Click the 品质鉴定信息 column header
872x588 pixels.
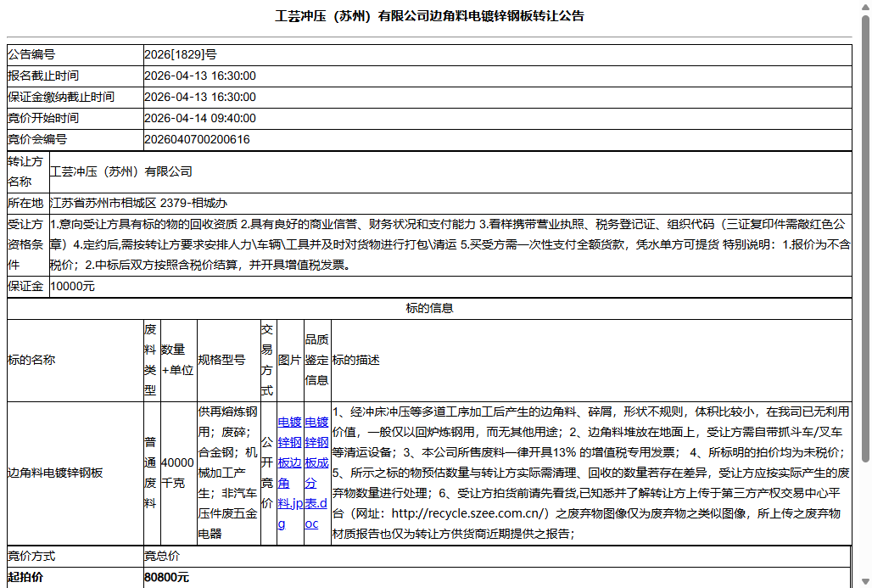(316, 360)
